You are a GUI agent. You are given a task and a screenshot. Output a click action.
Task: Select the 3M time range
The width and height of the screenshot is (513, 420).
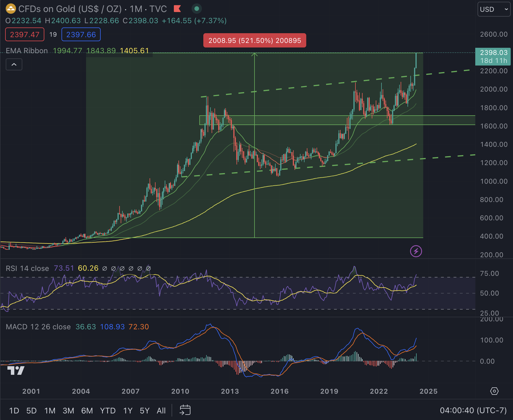coord(68,411)
